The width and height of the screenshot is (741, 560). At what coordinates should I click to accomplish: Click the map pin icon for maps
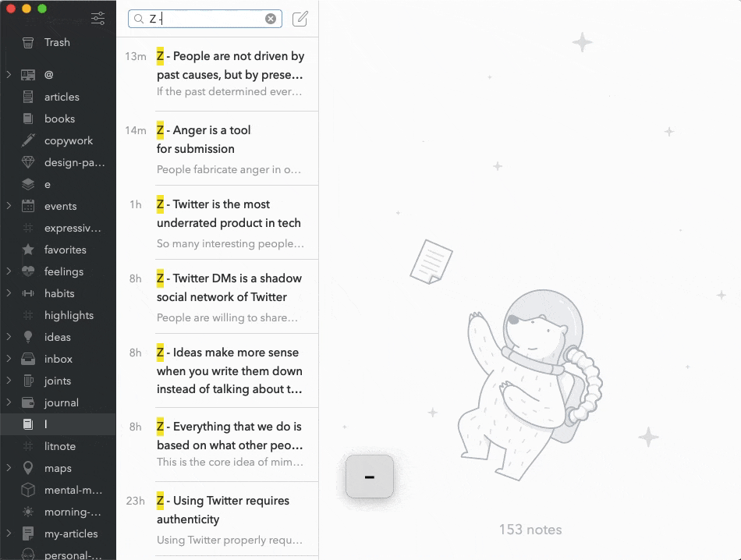tap(28, 468)
